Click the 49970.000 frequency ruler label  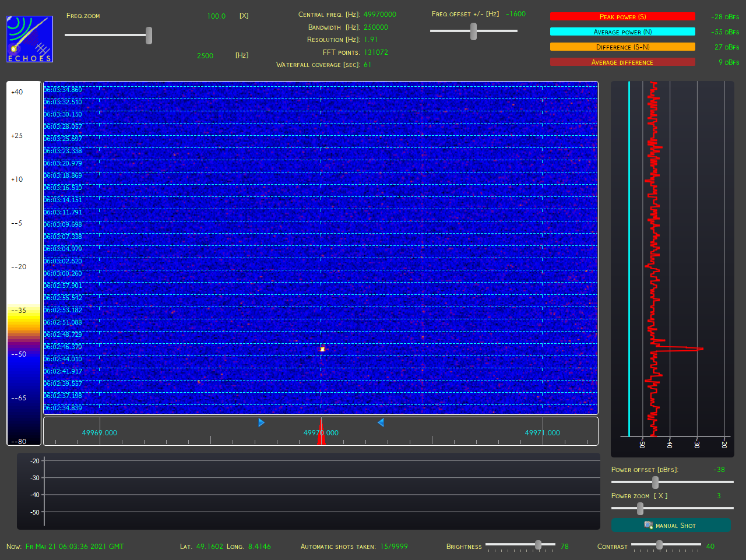pyautogui.click(x=321, y=433)
